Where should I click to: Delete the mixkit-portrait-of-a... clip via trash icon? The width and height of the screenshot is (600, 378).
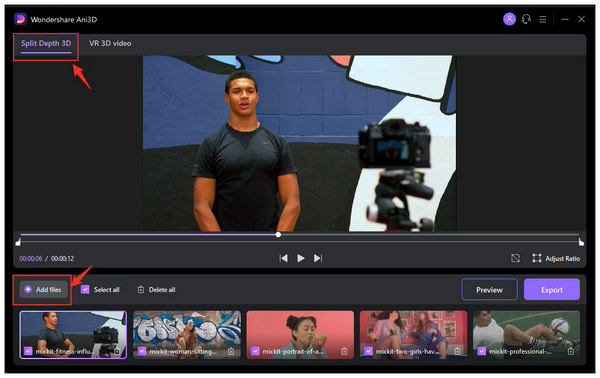click(344, 351)
